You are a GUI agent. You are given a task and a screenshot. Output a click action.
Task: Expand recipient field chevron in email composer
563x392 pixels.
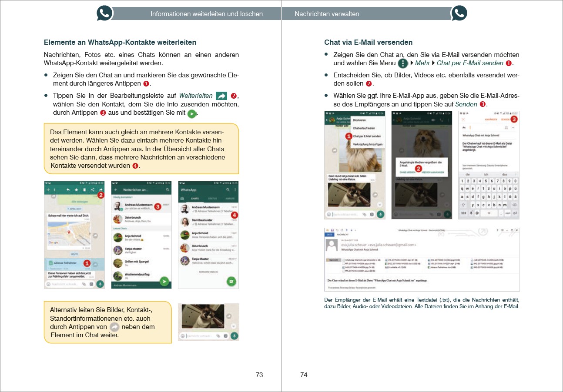[513, 128]
